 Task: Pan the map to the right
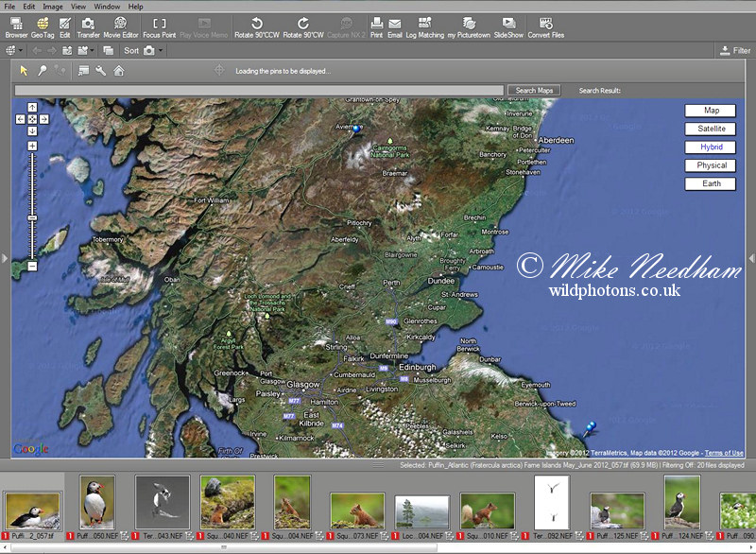click(x=43, y=119)
